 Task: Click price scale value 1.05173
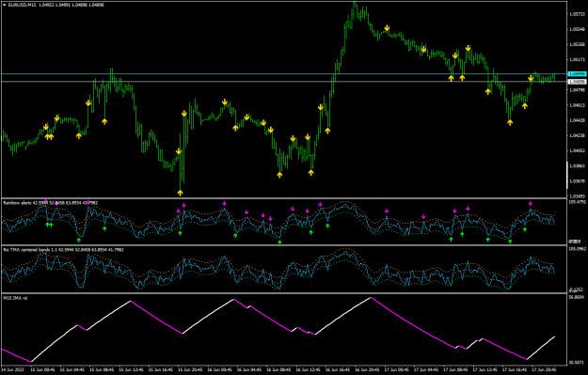point(577,59)
